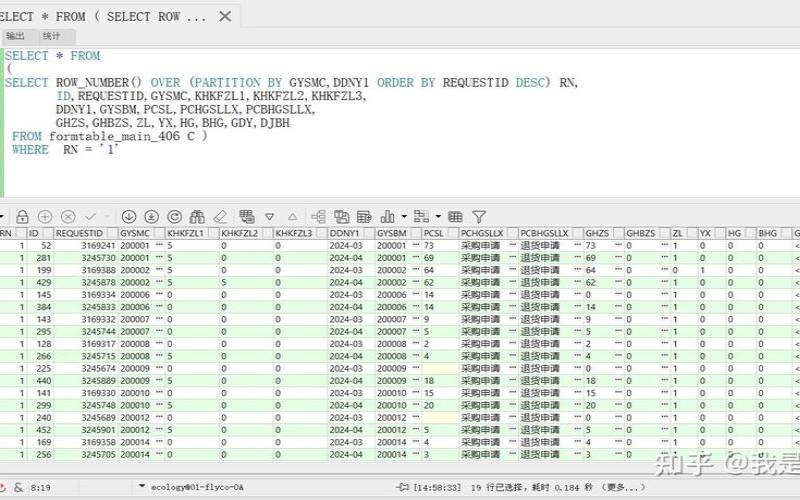Click the linked query tree icon
This screenshot has height=500, width=800.
pyautogui.click(x=318, y=217)
